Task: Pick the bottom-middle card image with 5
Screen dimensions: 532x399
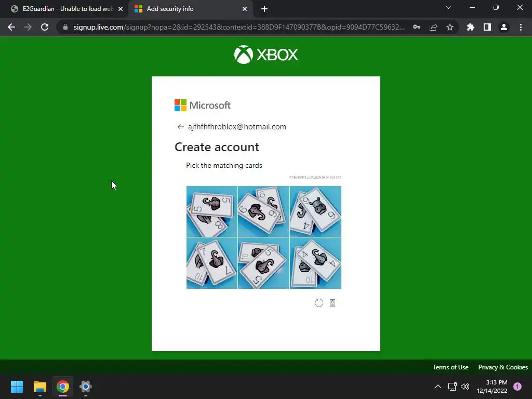Action: click(263, 263)
